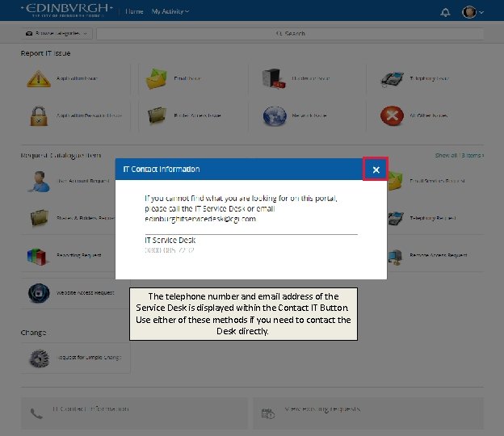Screen dimensions: 504x436
Task: Click Show all 13 items link
Action: point(460,156)
